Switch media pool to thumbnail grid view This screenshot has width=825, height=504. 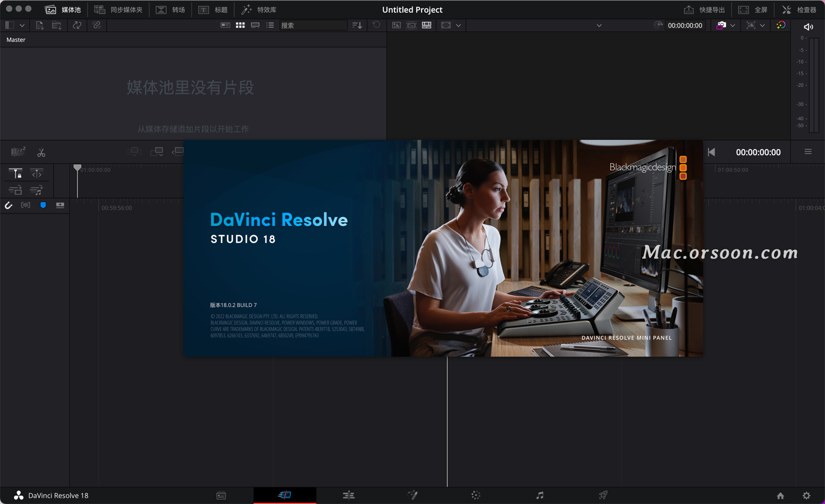pos(240,25)
